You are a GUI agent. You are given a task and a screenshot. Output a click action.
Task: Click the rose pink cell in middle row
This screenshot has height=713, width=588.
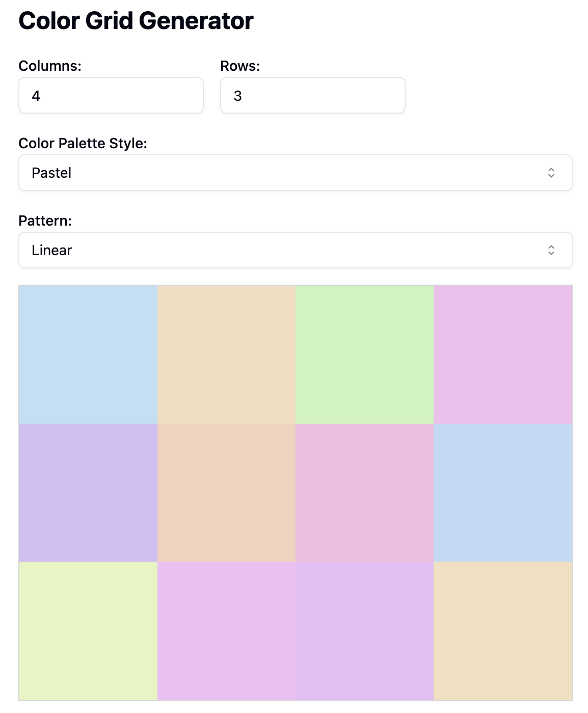coord(364,492)
